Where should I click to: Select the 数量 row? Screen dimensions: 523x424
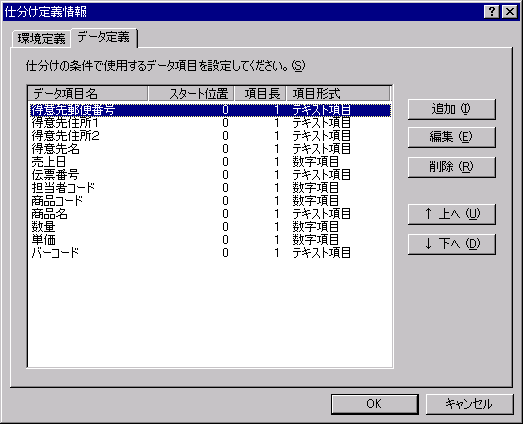click(x=210, y=227)
